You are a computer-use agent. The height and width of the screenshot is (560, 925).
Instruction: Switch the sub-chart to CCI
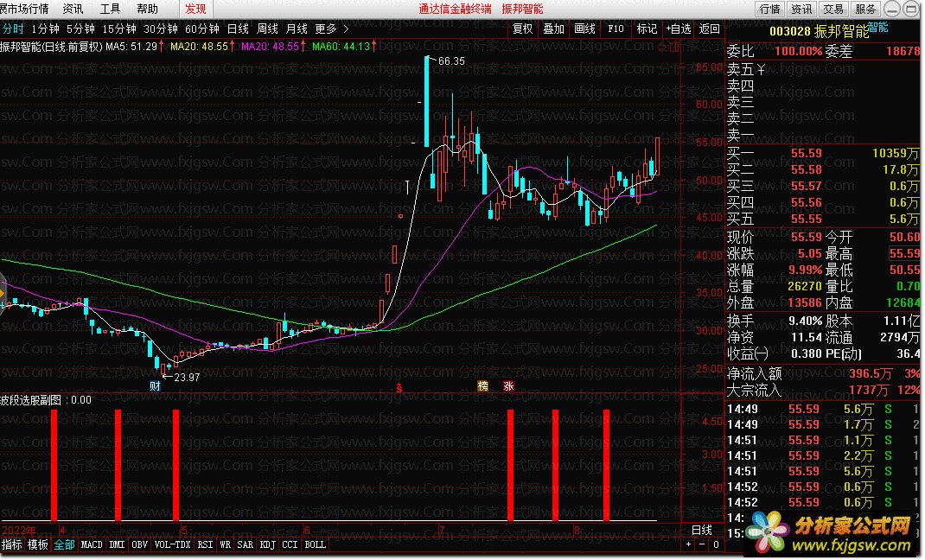[290, 545]
